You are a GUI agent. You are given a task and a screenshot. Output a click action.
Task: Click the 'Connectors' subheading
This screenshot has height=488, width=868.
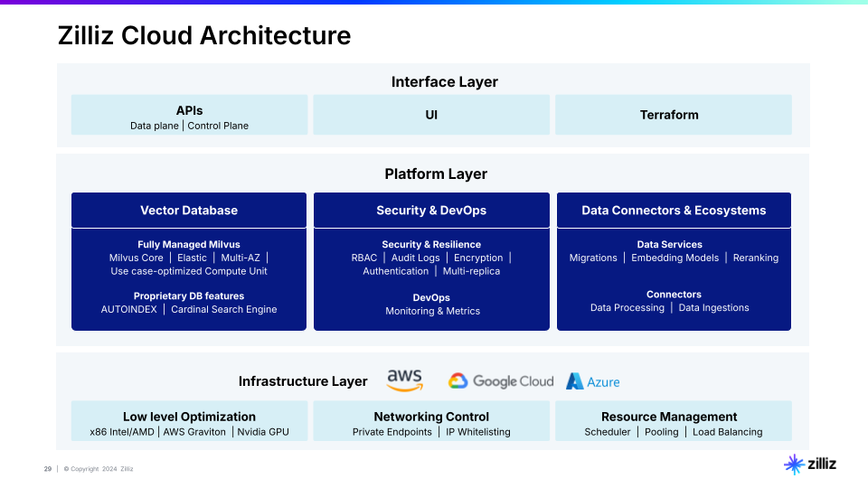click(674, 295)
